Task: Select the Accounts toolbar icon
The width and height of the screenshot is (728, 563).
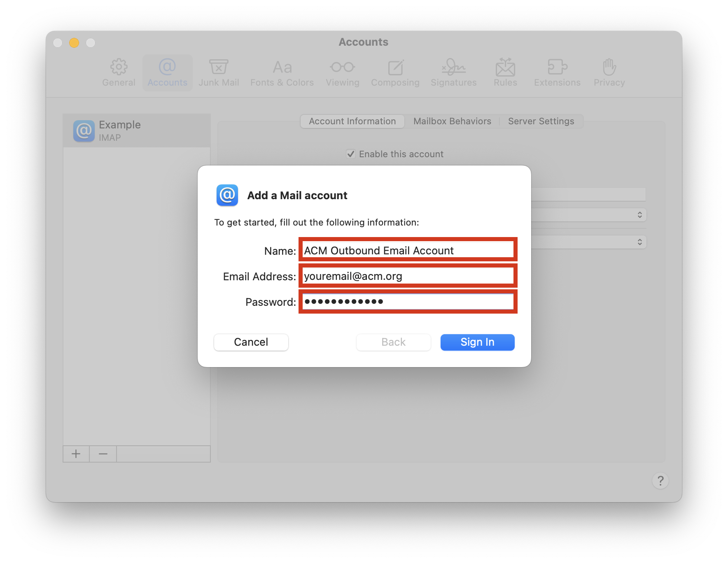Action: (167, 73)
